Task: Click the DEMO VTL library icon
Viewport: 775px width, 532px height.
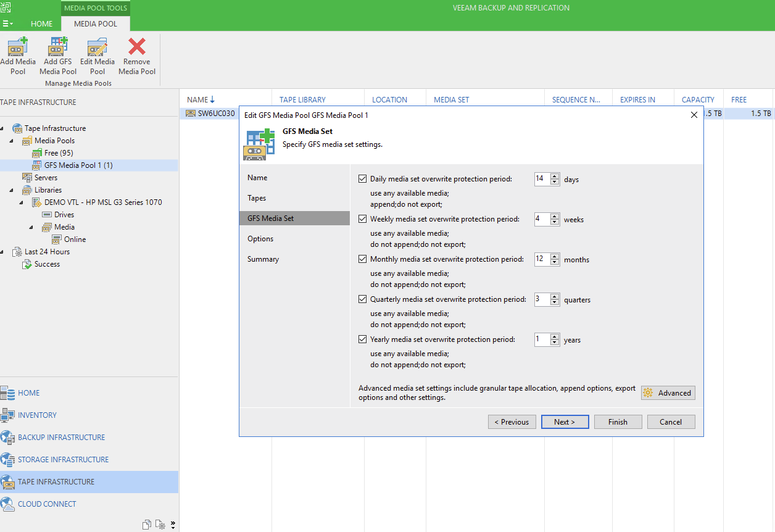Action: click(x=37, y=202)
